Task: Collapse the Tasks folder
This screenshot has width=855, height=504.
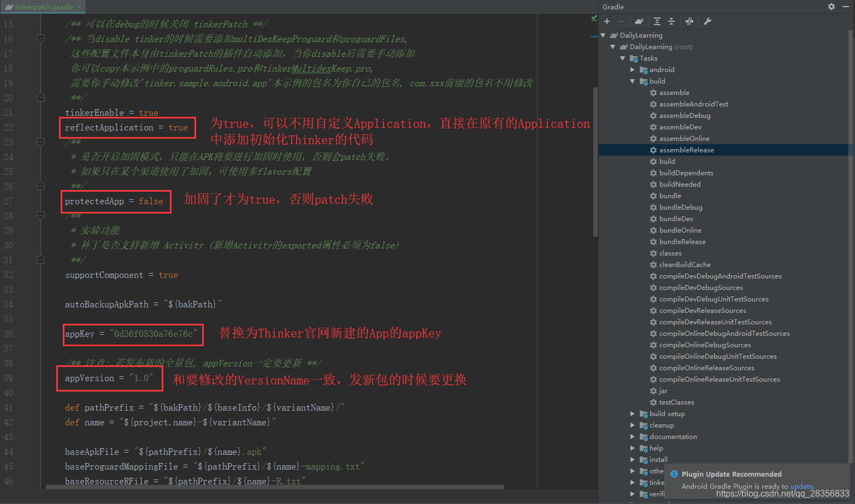Action: point(623,58)
